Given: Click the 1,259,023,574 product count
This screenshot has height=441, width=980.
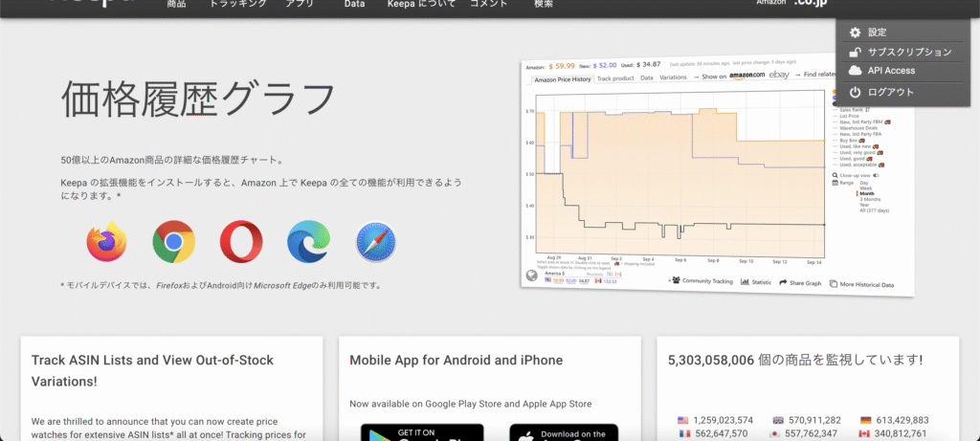Looking at the screenshot, I should coord(724,420).
